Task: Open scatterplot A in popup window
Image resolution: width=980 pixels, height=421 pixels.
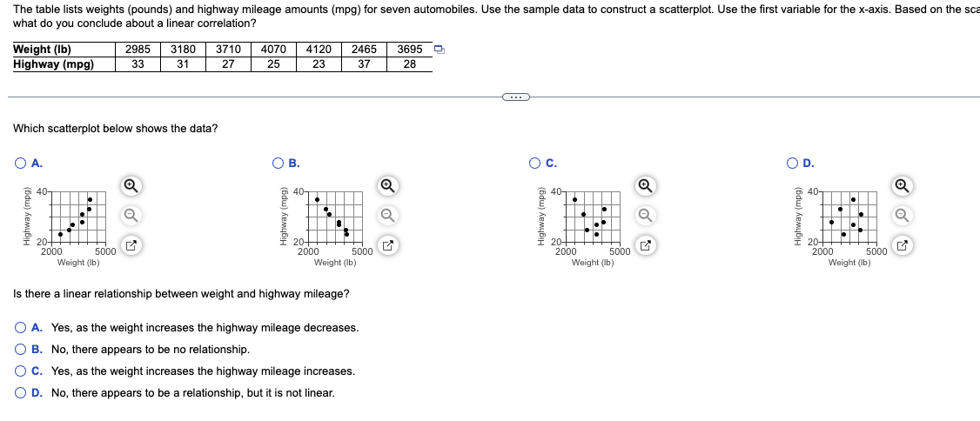Action: point(129,245)
